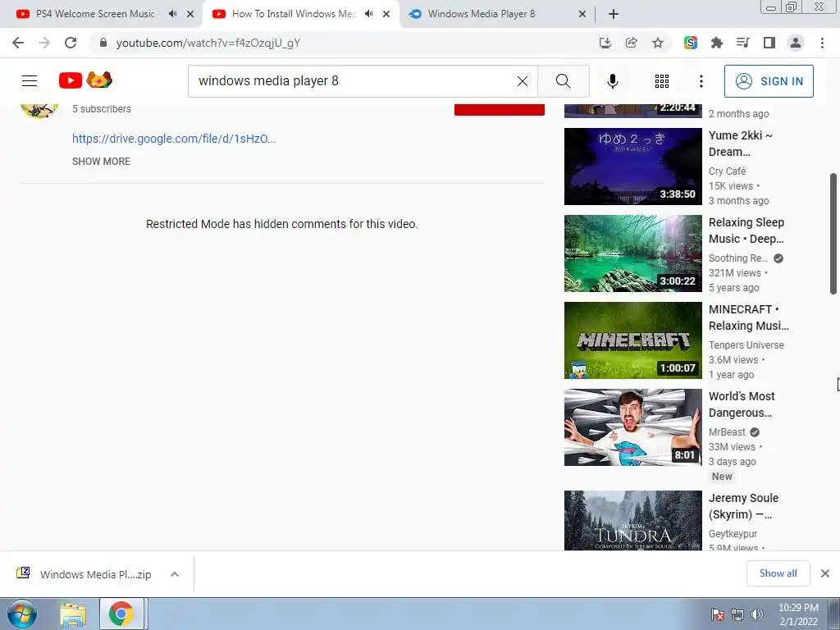Open Cry Café channel name
Screen dimensions: 840x630
point(727,171)
